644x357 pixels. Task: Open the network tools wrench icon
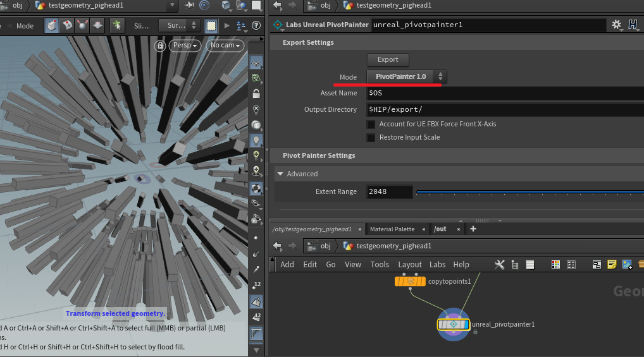click(499, 265)
